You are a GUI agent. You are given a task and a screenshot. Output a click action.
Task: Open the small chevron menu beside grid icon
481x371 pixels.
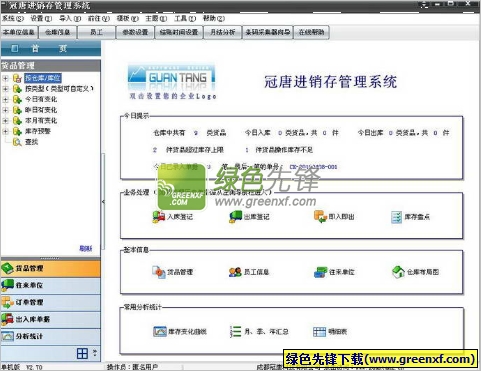(95, 353)
